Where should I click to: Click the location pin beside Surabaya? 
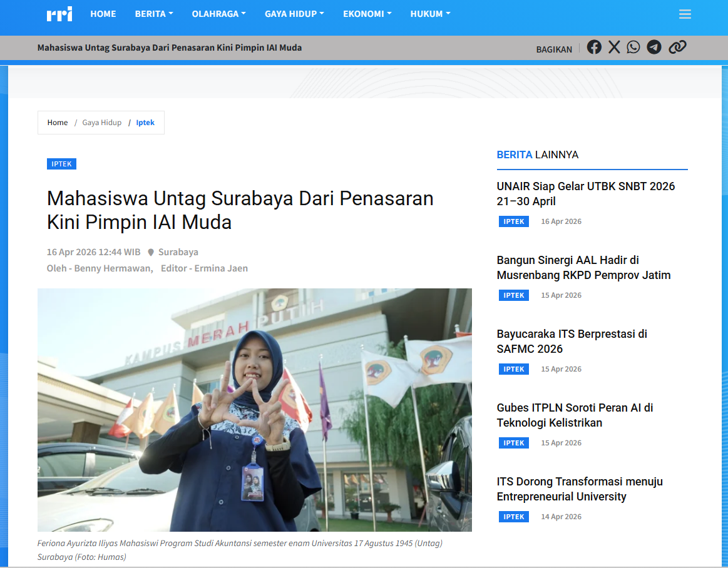pyautogui.click(x=151, y=251)
